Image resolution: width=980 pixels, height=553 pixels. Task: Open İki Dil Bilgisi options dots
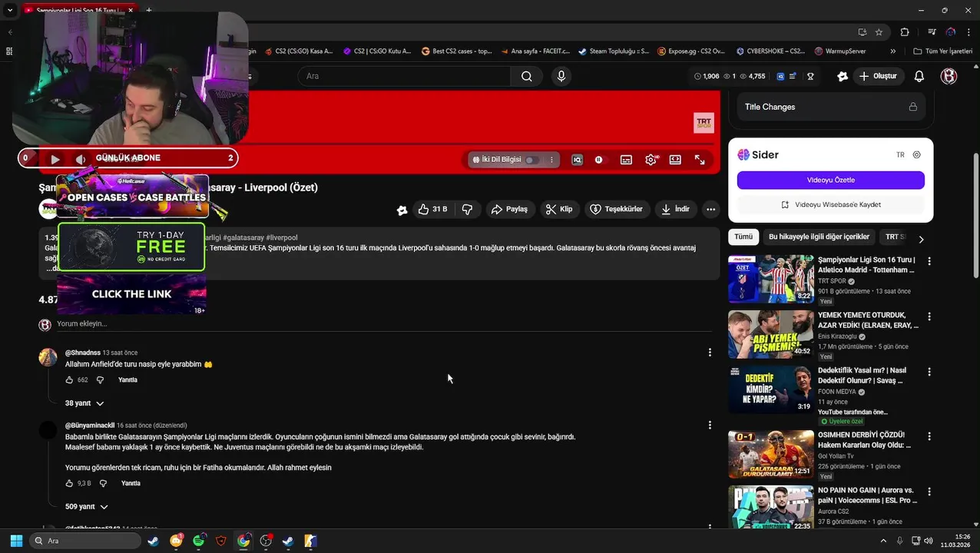551,160
